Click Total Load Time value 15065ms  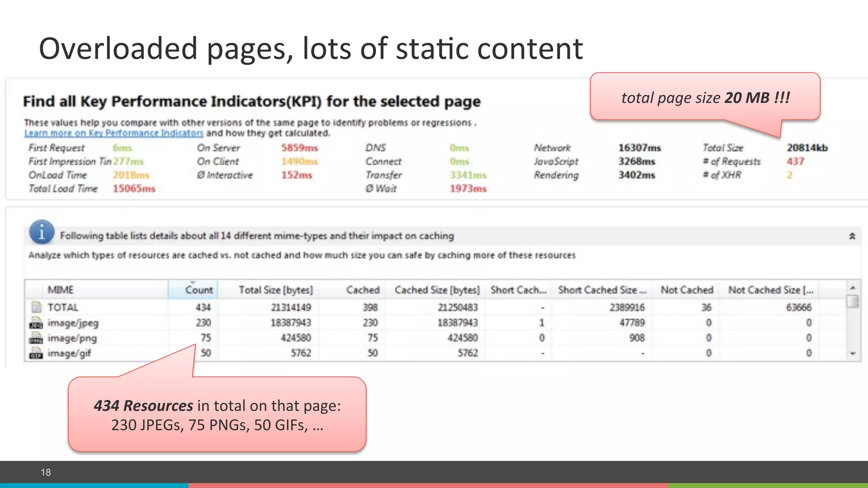point(134,189)
